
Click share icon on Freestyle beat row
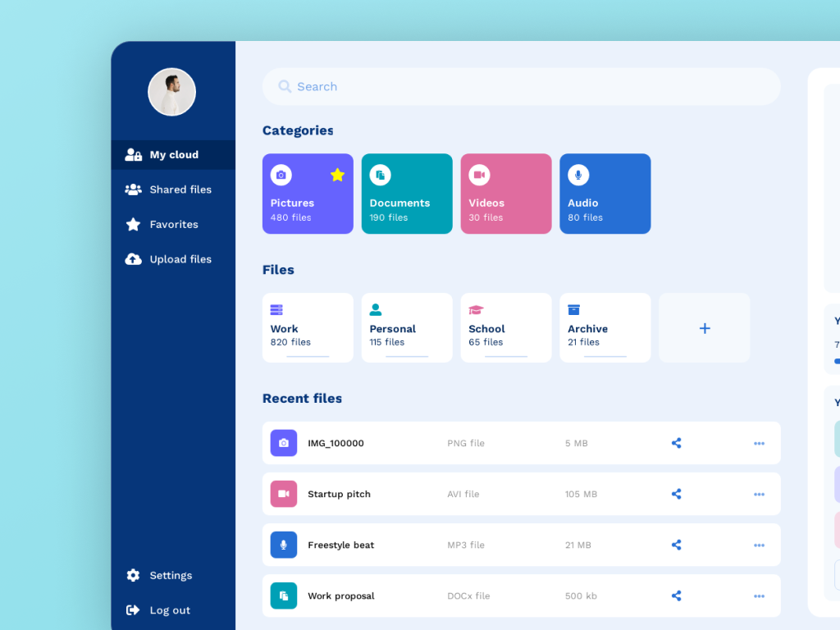click(676, 545)
